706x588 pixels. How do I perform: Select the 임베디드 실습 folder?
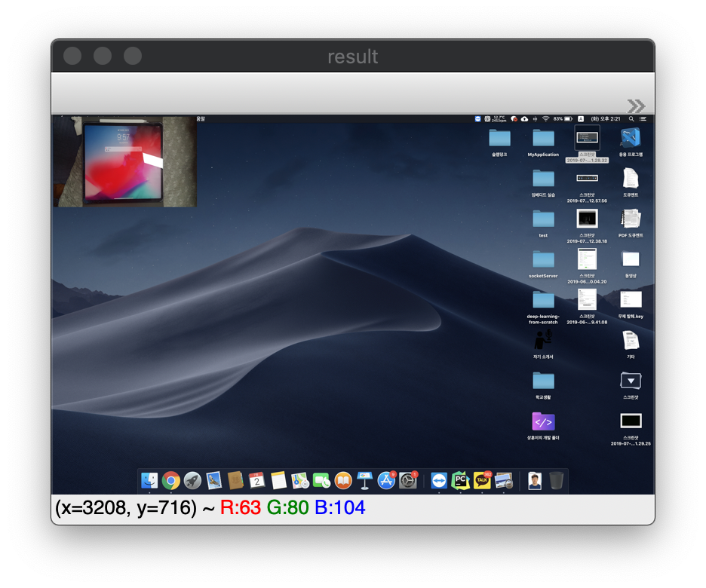[x=543, y=183]
